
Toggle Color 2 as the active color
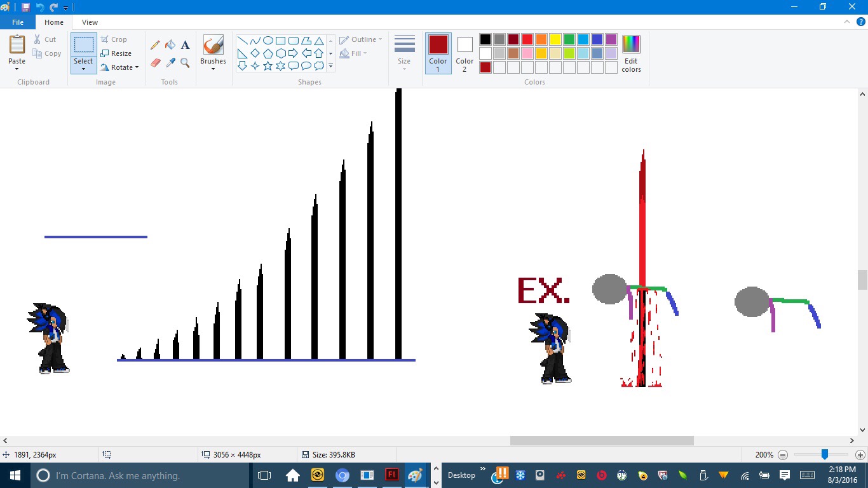click(x=465, y=53)
